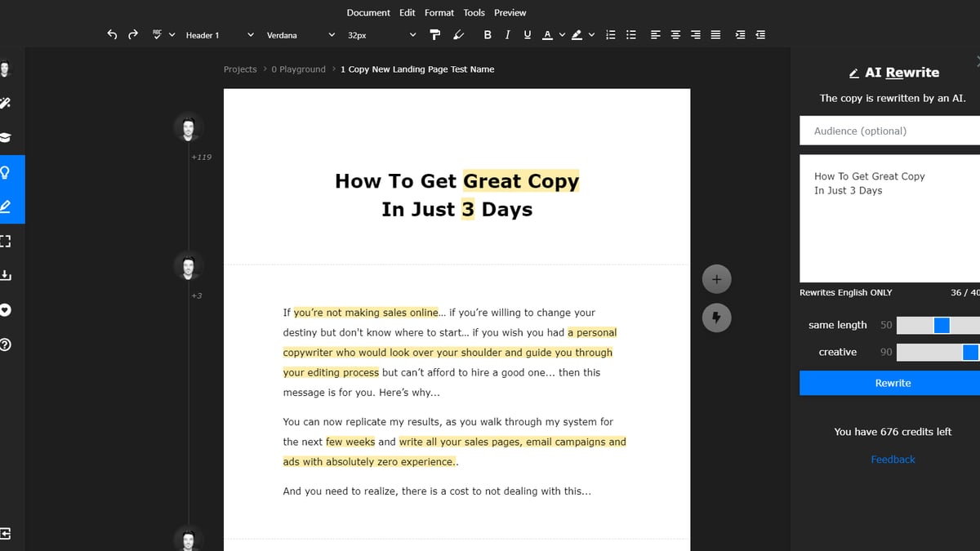Enter fullscreen mode from the sidebar
The height and width of the screenshot is (551, 980).
5,242
